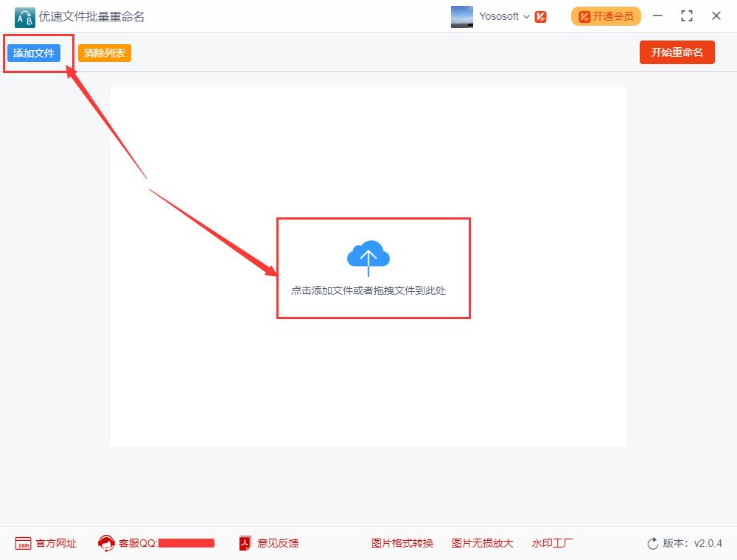The width and height of the screenshot is (737, 560).
Task: Click the VIP badge icon beside Yososoft
Action: (x=540, y=17)
